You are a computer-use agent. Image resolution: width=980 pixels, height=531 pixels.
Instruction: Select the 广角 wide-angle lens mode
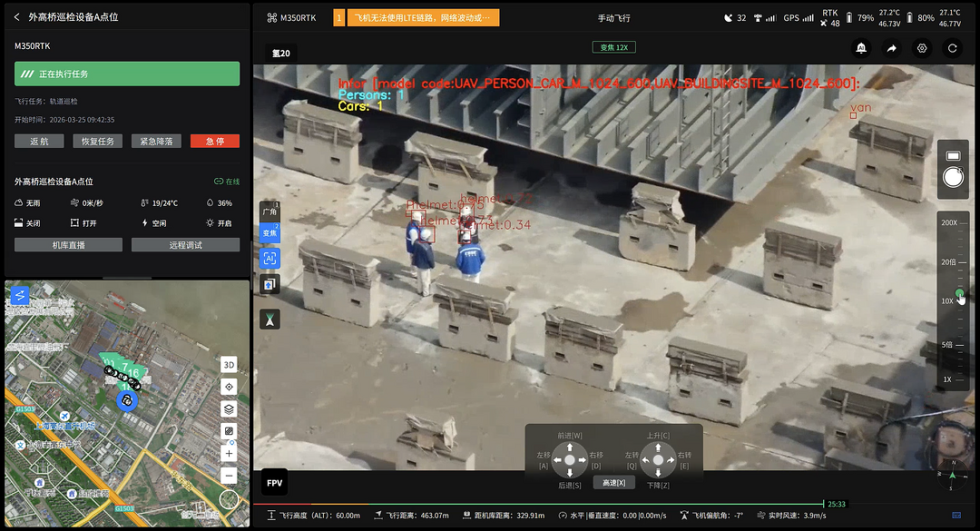[x=269, y=211]
